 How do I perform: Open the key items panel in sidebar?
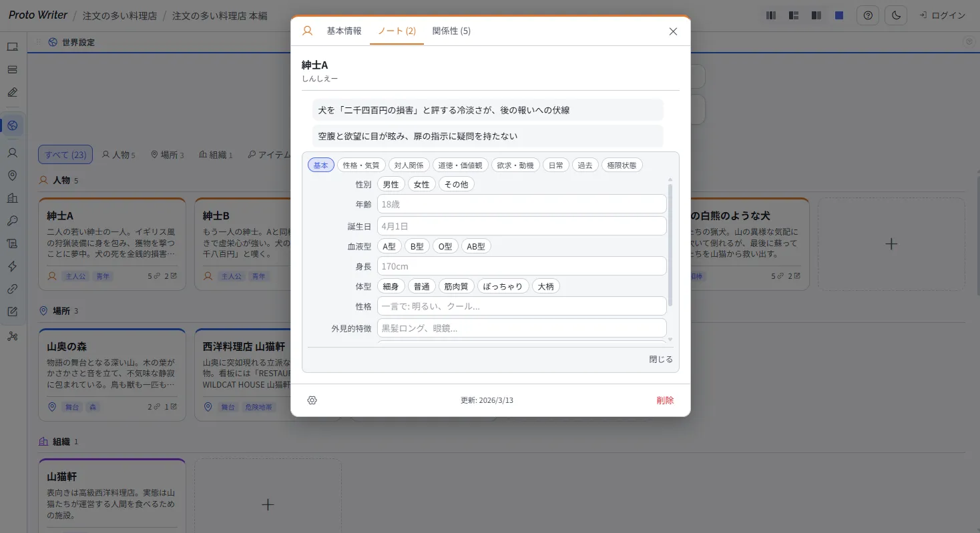click(13, 221)
